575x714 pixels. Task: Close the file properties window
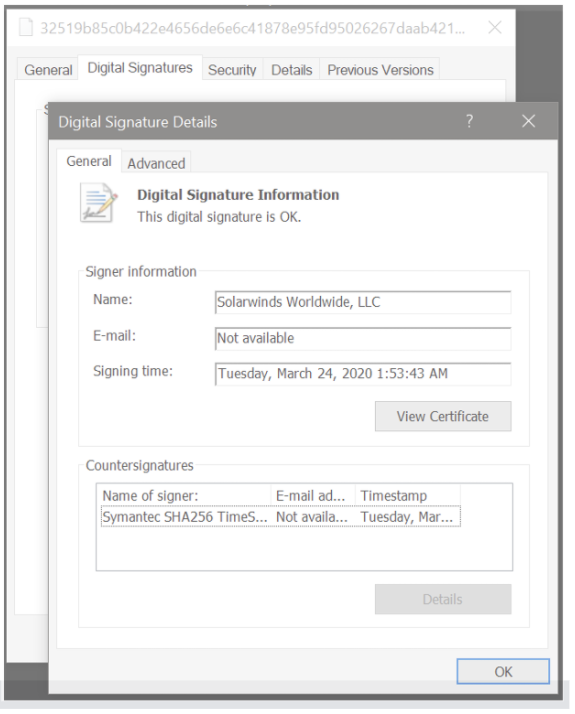(495, 28)
